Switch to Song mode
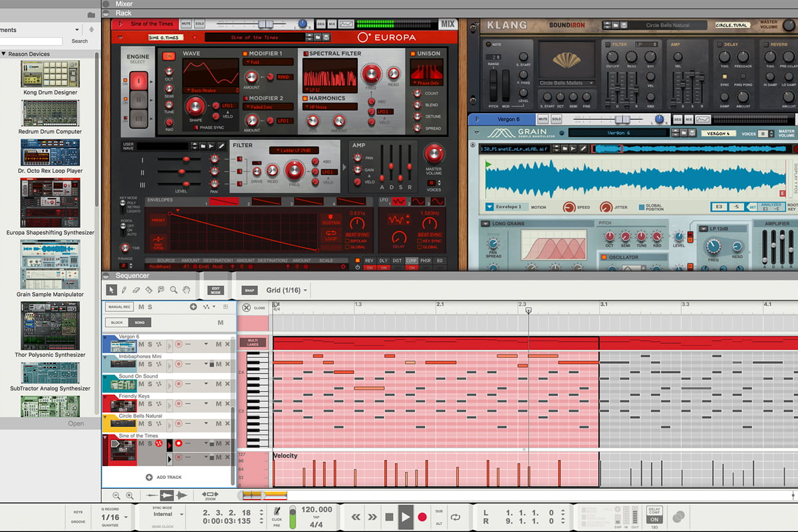Screen dimensions: 798x532 [140, 323]
